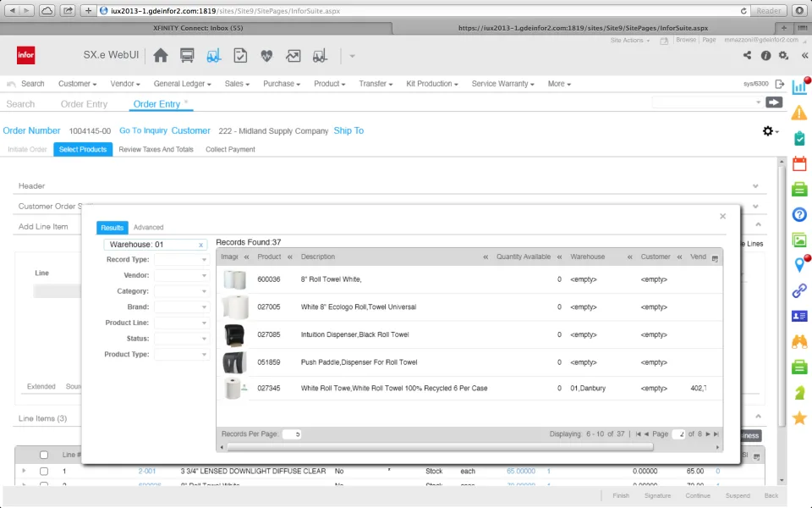Go to Collect Payment step
The width and height of the screenshot is (812, 508).
pyautogui.click(x=230, y=149)
